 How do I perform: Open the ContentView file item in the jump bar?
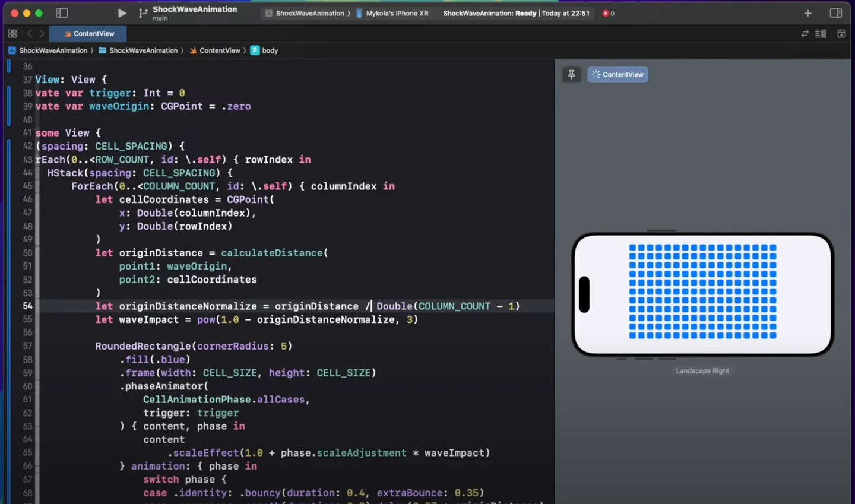tap(215, 50)
